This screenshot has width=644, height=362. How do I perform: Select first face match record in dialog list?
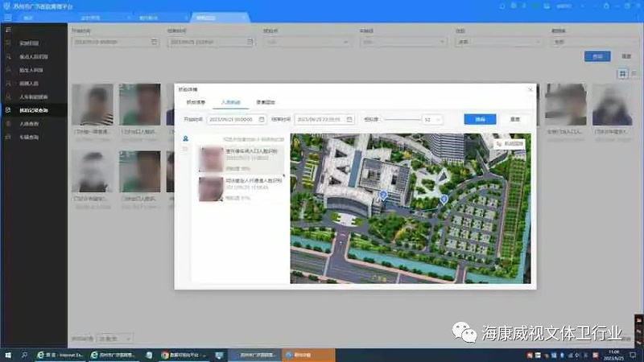coord(241,159)
